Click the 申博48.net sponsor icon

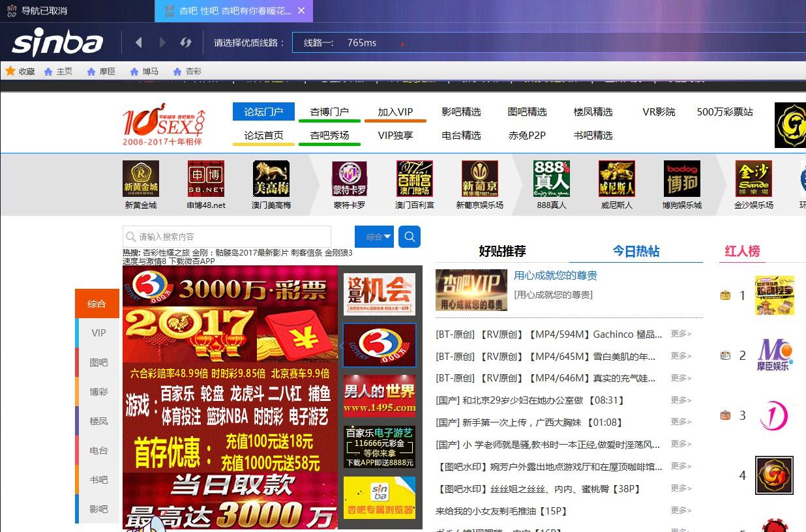206,179
